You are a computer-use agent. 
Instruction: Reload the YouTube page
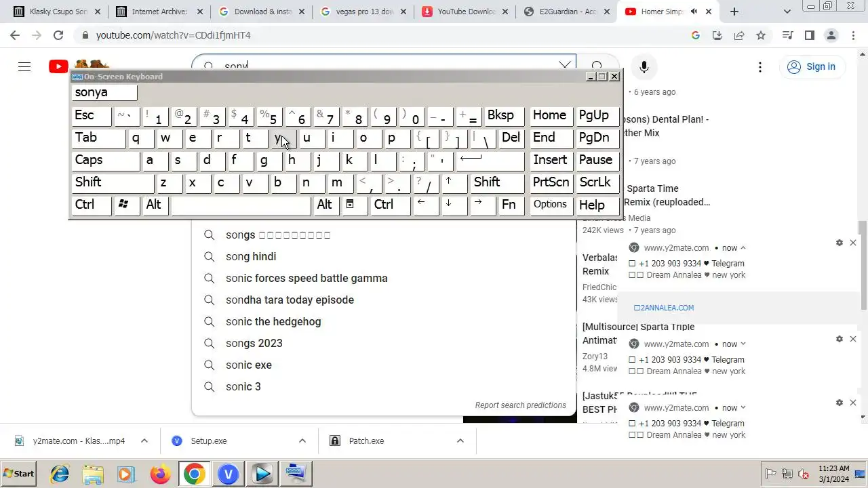[x=58, y=35]
